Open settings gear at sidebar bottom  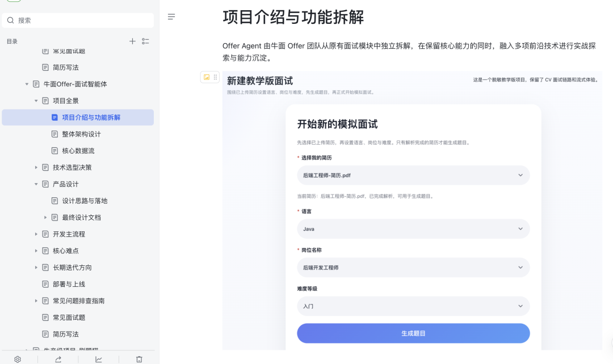tap(18, 359)
